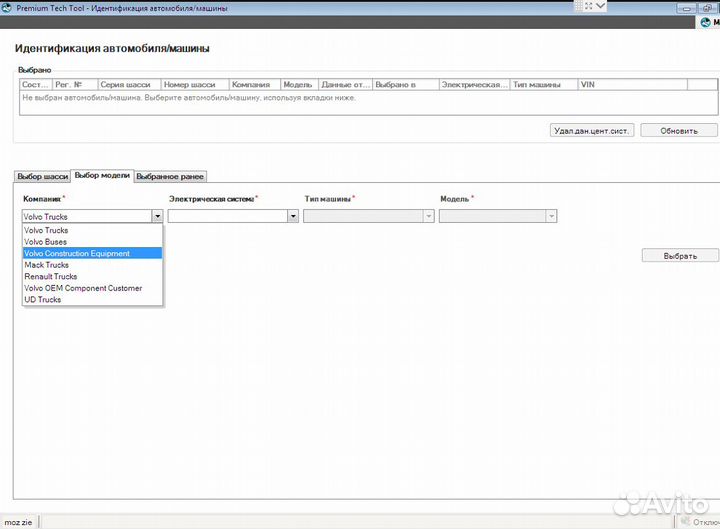Viewport: 720px width, 529px height.
Task: Pick Renault Trucks in the list
Action: 92,276
